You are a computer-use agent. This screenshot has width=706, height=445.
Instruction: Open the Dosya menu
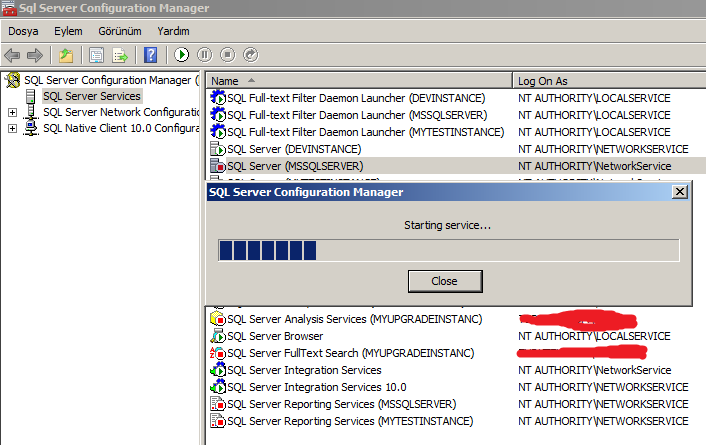tap(23, 31)
